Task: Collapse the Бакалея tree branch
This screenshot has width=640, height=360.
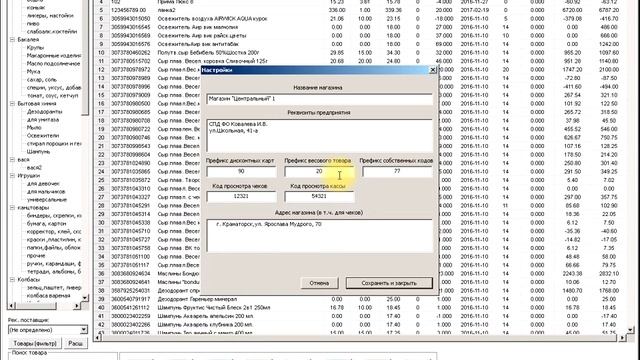Action: tap(12, 40)
